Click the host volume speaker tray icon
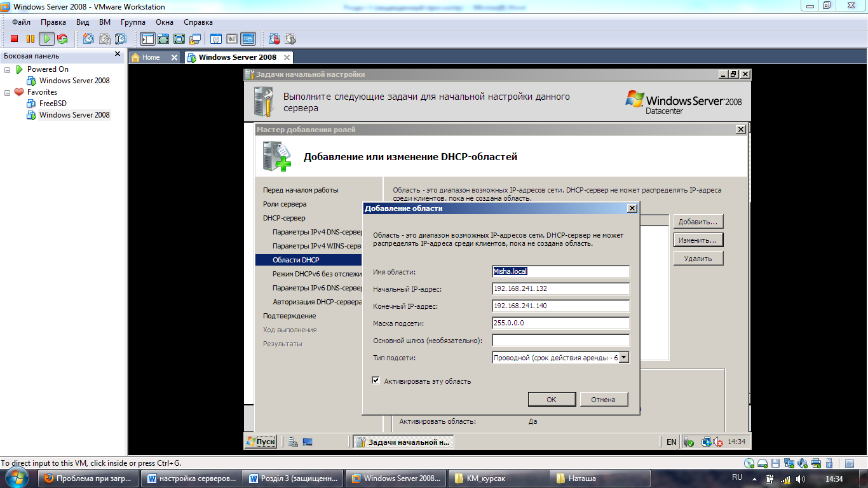The width and height of the screenshot is (868, 488). (x=801, y=478)
